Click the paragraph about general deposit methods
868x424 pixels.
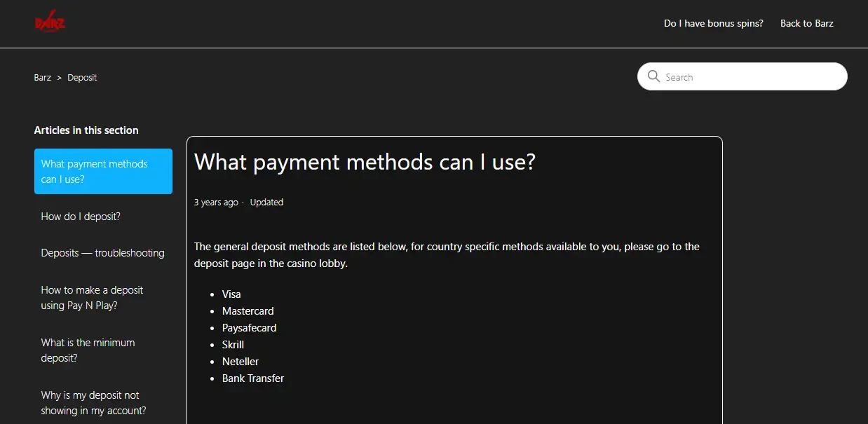point(447,255)
